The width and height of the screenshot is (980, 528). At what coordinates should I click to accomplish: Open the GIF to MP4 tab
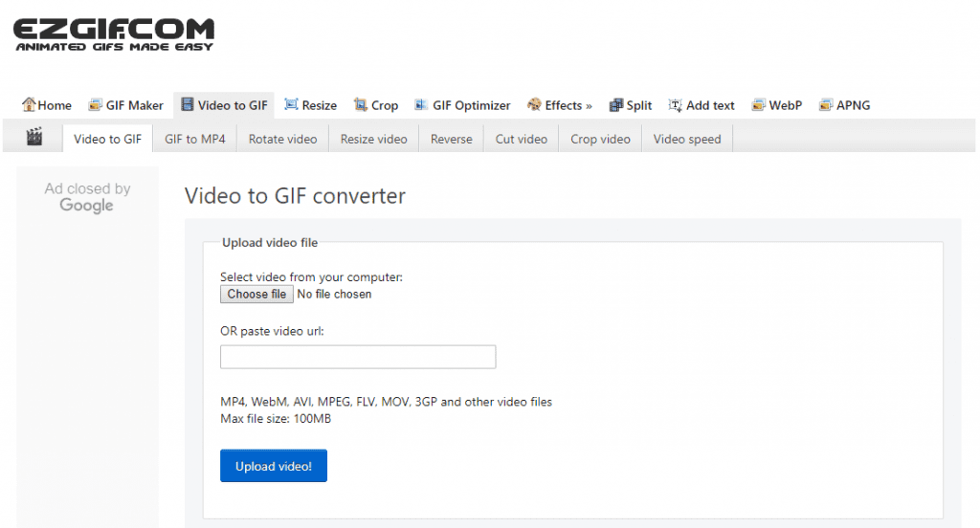pos(195,139)
